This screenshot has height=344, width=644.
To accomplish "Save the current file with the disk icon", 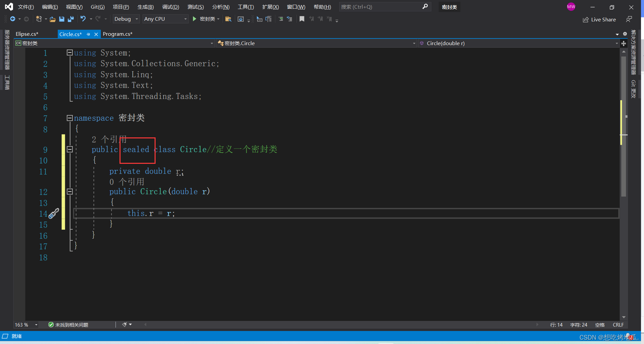I will tap(61, 19).
